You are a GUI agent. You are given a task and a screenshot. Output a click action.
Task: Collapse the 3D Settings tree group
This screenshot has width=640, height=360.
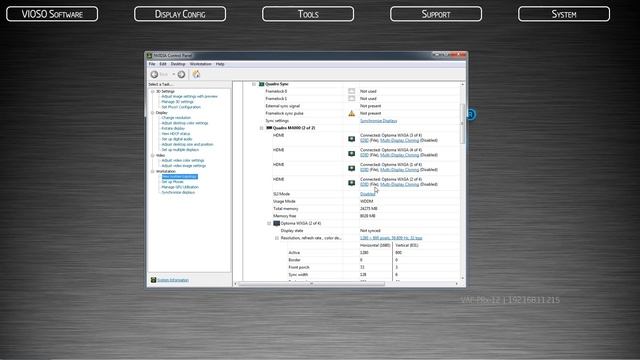tap(153, 91)
